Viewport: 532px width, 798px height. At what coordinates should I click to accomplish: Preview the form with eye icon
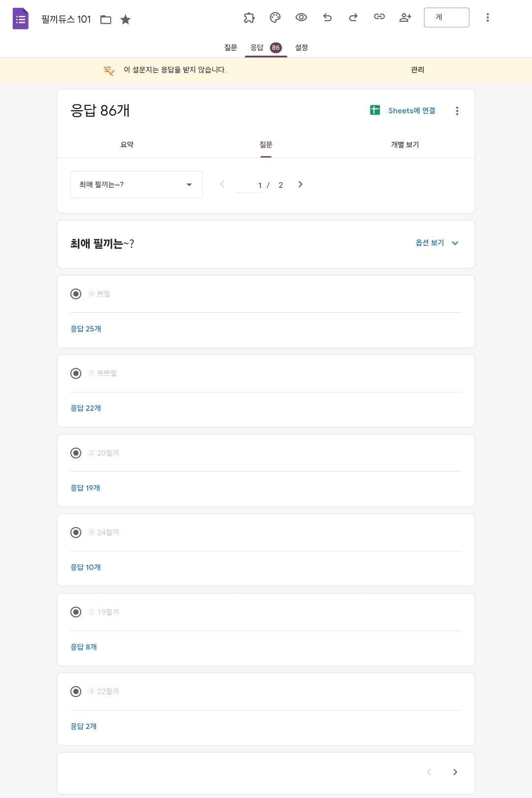coord(301,18)
